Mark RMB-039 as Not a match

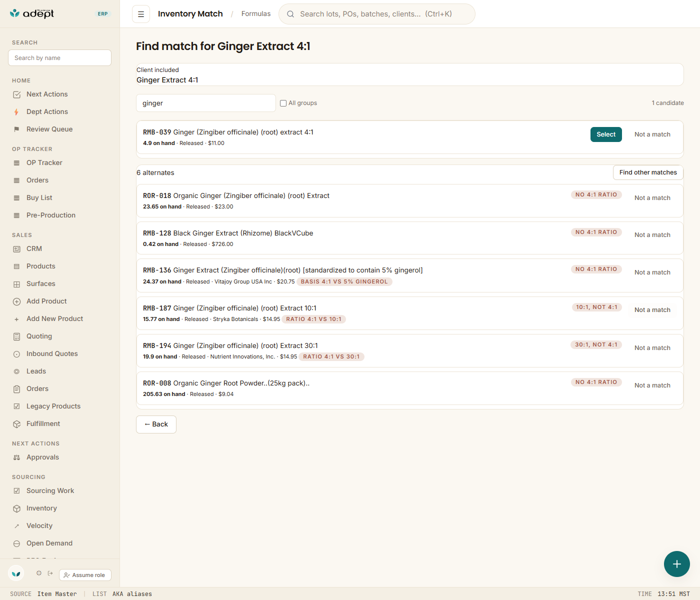(652, 134)
